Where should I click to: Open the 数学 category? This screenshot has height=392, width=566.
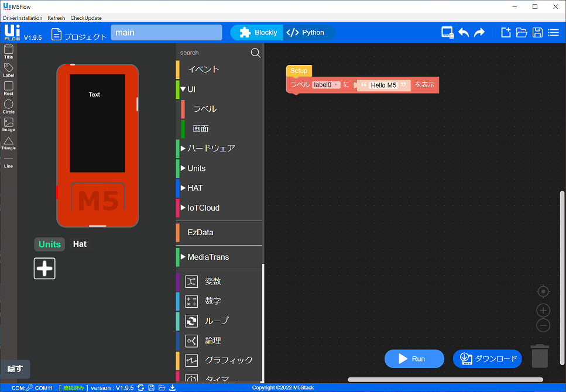(x=219, y=301)
